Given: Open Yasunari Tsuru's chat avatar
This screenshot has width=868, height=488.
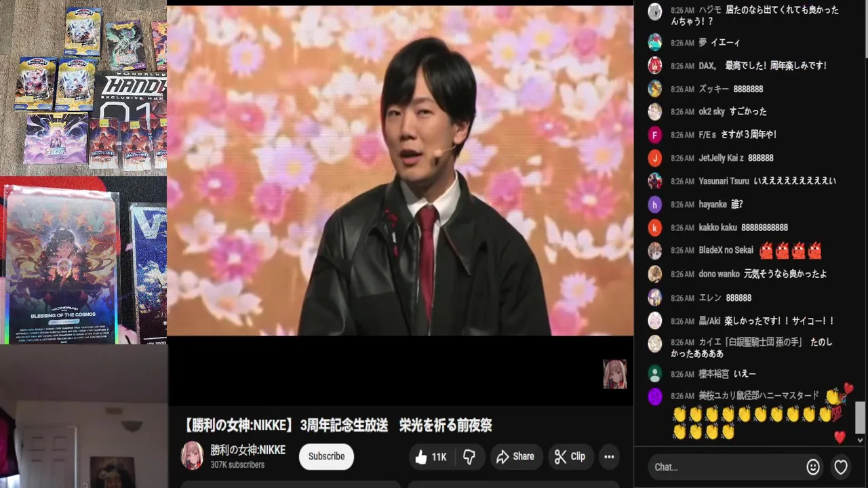Looking at the screenshot, I should pyautogui.click(x=654, y=181).
